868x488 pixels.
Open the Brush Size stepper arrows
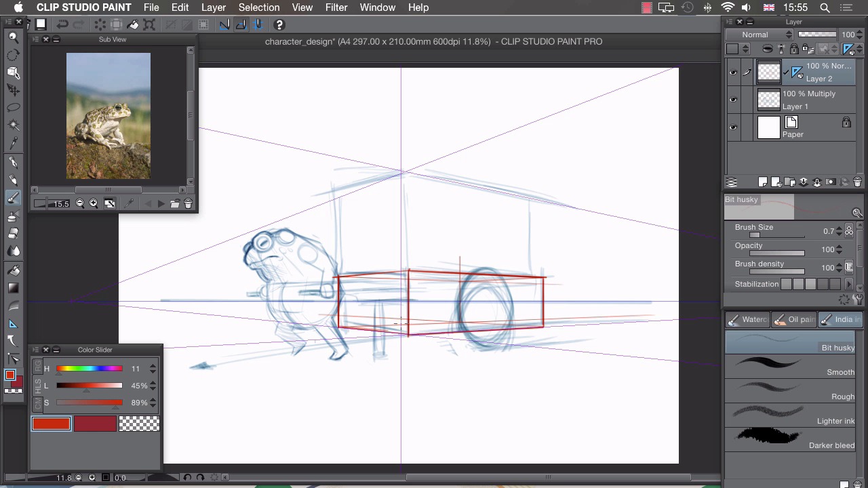(839, 231)
